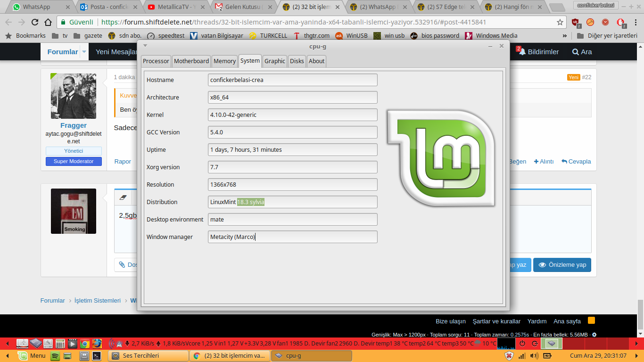Reload the page in Chrome
The image size is (644, 362).
coord(35,22)
